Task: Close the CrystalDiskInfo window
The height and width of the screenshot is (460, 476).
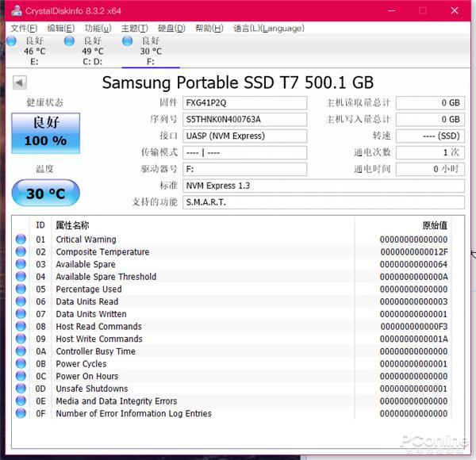Action: tap(455, 10)
